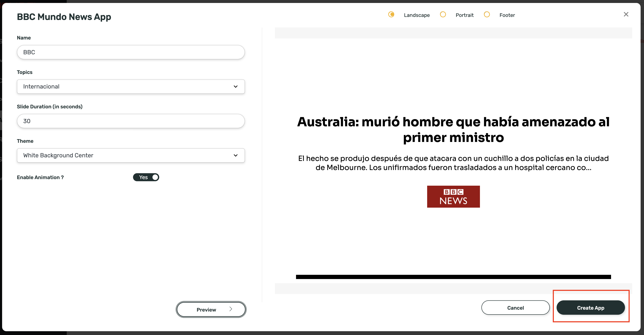Click the Footer label text

(x=507, y=15)
